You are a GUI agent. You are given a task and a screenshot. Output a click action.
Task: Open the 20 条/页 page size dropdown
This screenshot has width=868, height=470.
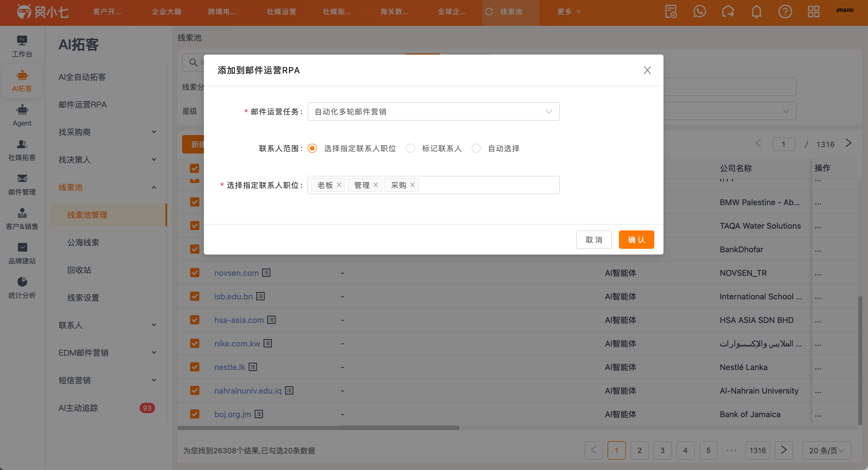827,450
